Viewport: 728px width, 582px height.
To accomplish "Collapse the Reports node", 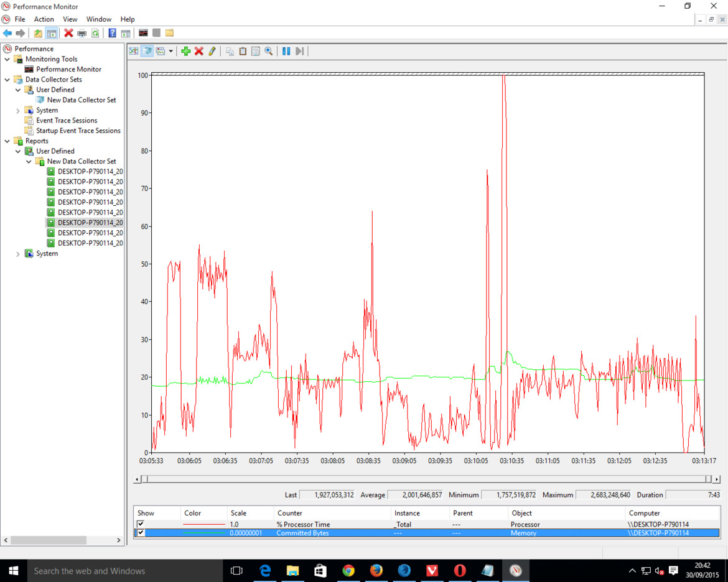I will [7, 141].
